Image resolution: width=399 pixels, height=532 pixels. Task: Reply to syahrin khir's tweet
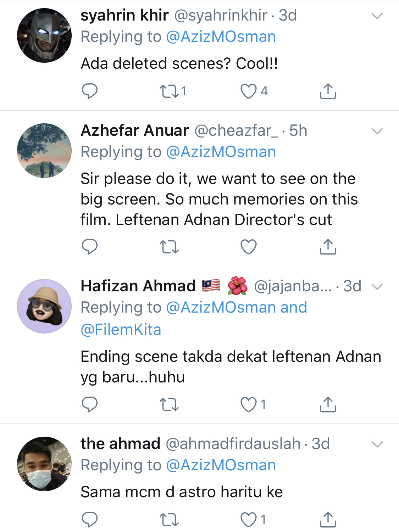[89, 91]
